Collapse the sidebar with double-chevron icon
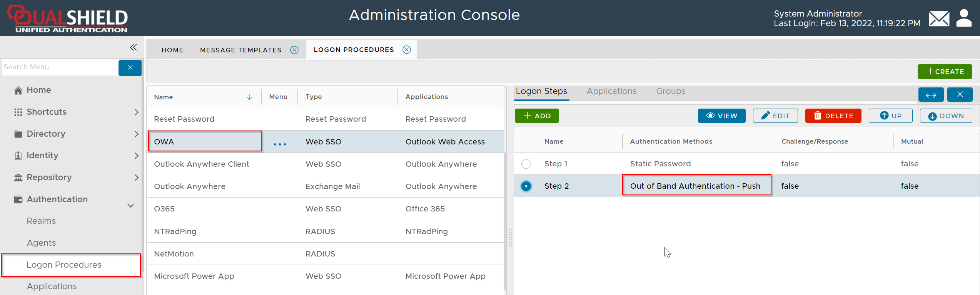 [x=134, y=47]
